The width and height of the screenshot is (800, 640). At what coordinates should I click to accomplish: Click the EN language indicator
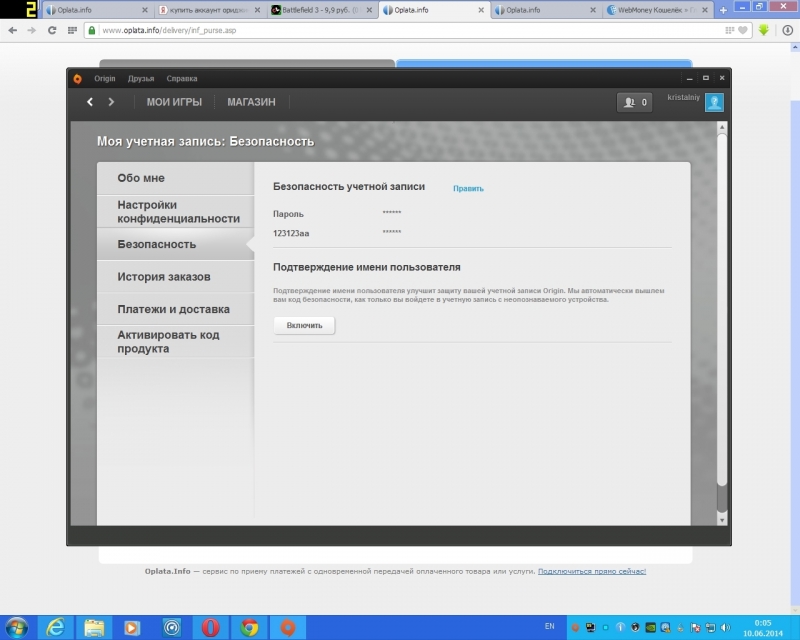click(x=549, y=626)
